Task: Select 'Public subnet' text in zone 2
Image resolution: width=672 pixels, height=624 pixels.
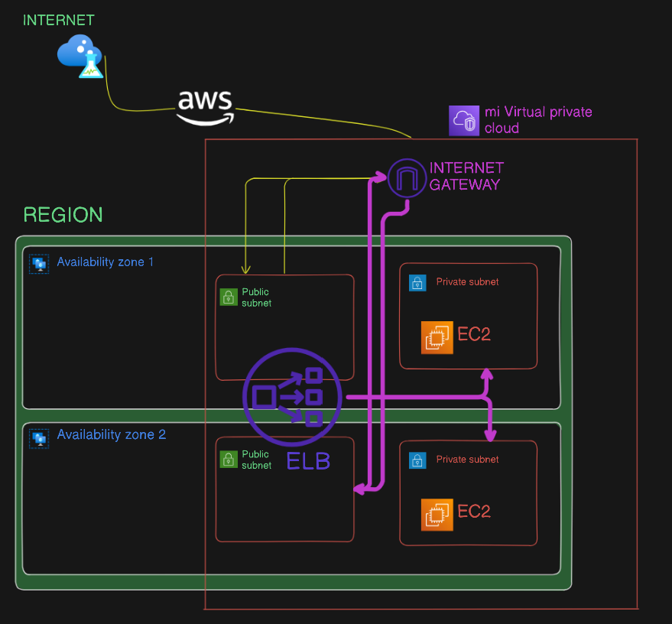Action: click(x=256, y=460)
